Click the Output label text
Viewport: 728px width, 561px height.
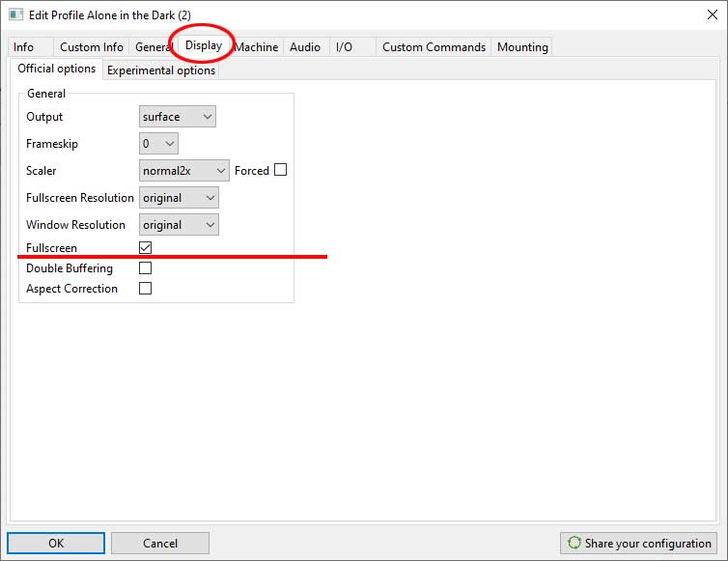tap(44, 117)
